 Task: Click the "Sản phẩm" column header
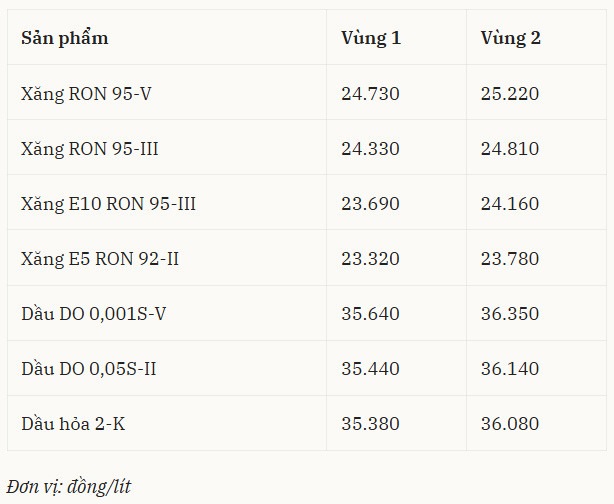coord(65,38)
